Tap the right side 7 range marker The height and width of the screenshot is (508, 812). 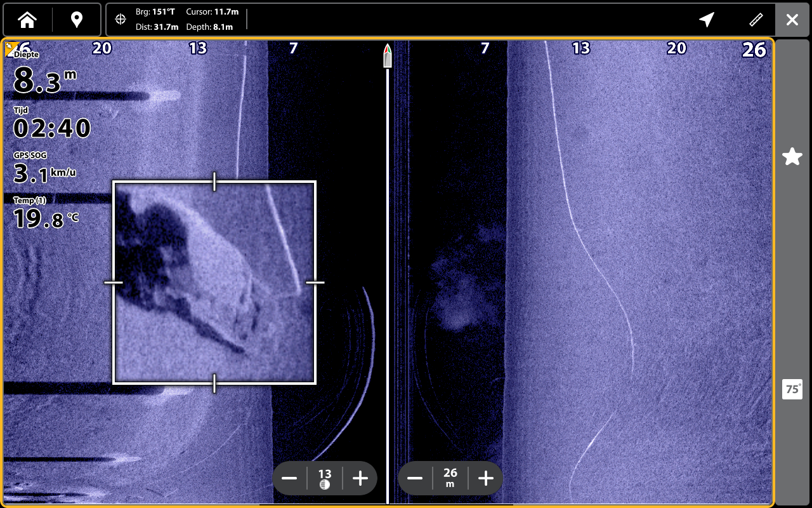coord(485,48)
